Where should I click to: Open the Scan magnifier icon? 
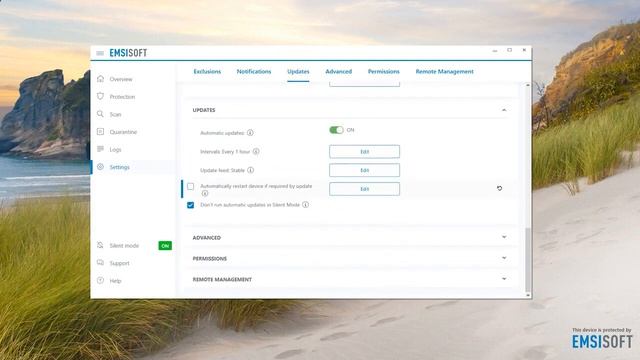pos(100,114)
